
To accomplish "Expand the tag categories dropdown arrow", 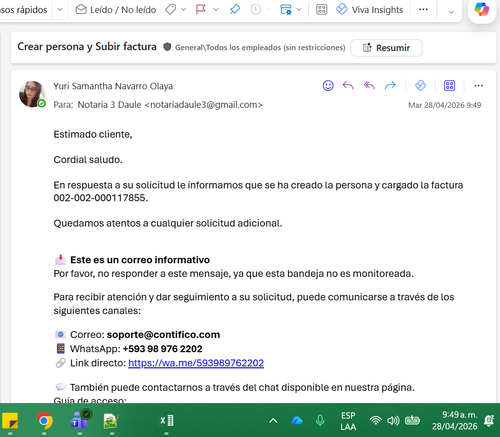I will point(183,10).
